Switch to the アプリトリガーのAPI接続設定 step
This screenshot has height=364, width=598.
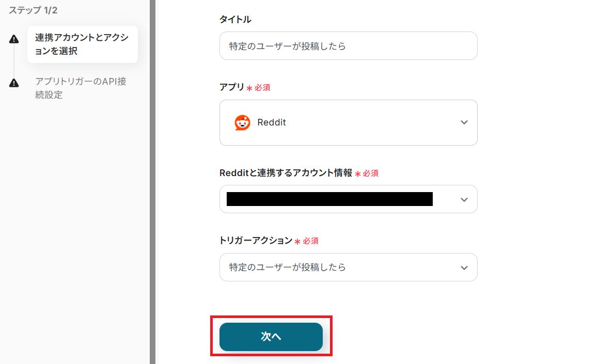pyautogui.click(x=81, y=88)
